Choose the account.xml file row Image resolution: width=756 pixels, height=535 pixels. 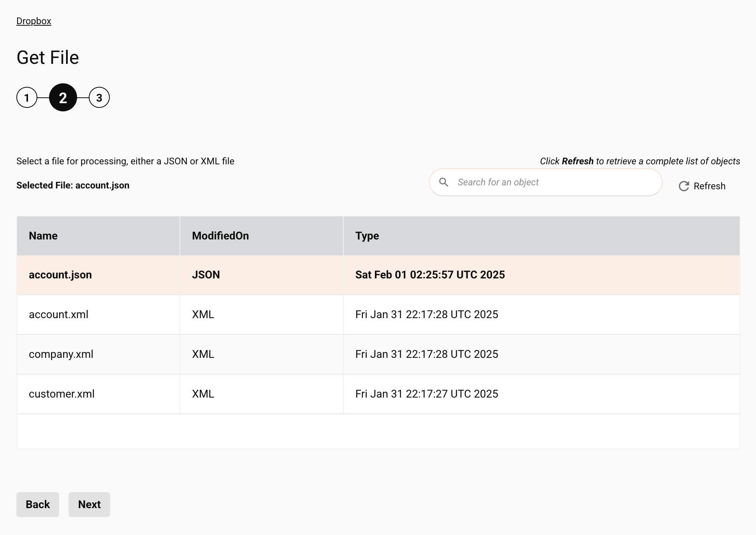pos(59,315)
